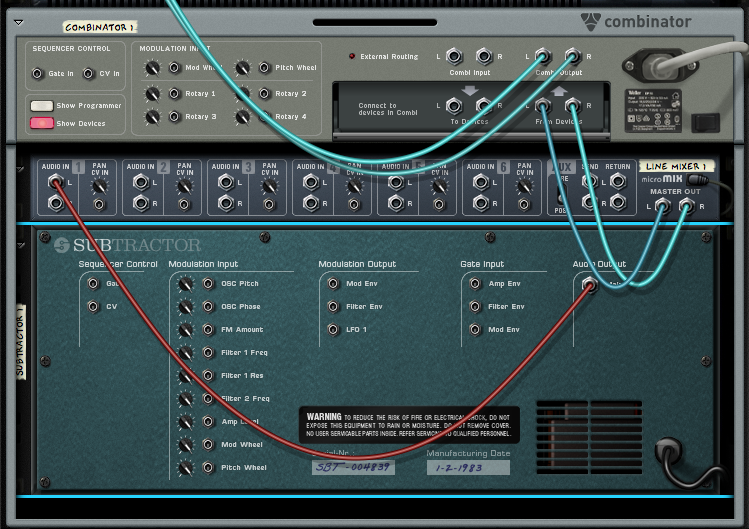The height and width of the screenshot is (529, 749).
Task: Click the Combi Input R jack
Action: 484,56
